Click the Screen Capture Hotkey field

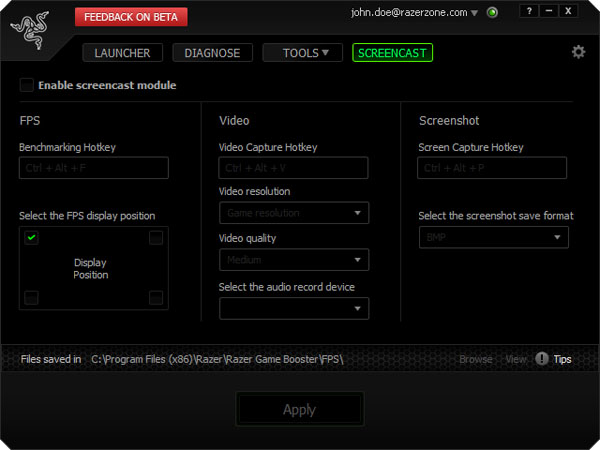492,168
